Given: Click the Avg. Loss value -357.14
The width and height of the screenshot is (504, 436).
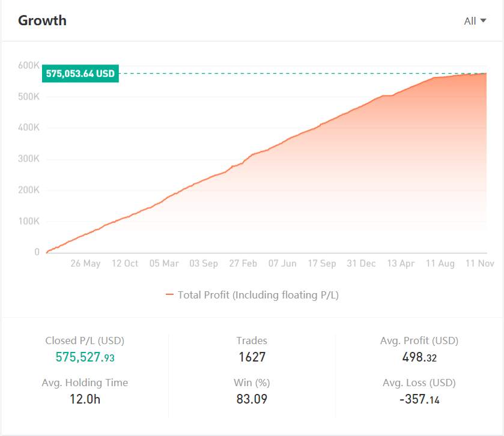Looking at the screenshot, I should 419,399.
